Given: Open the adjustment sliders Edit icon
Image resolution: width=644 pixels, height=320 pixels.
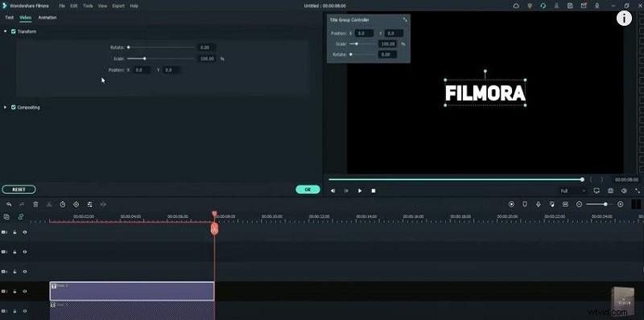Looking at the screenshot, I should pos(89,204).
